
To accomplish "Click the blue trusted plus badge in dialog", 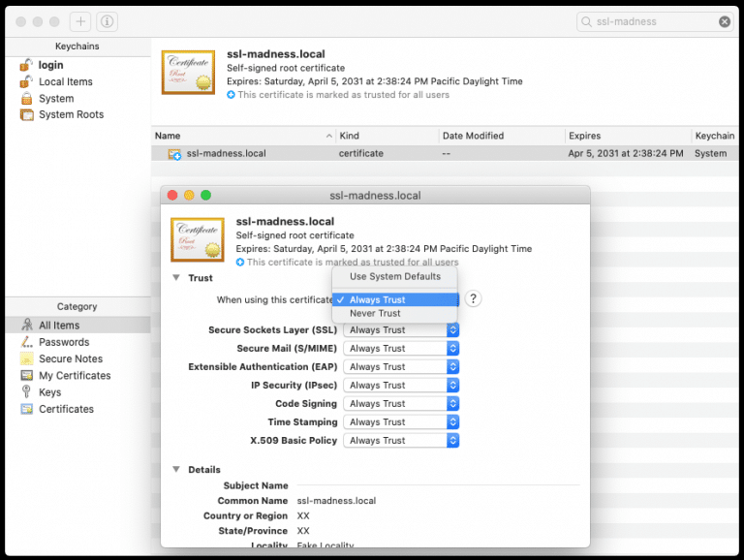I will pos(240,262).
